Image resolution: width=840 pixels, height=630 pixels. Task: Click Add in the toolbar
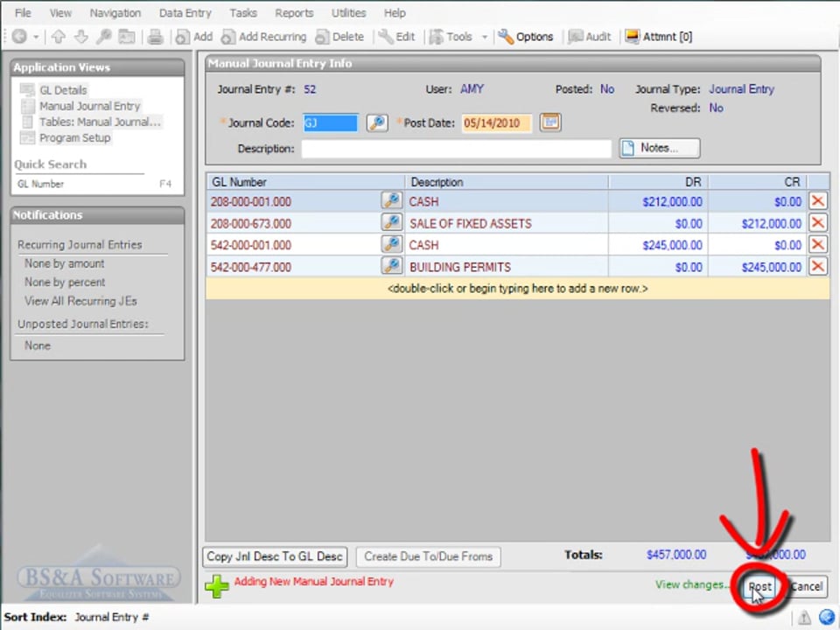point(194,37)
